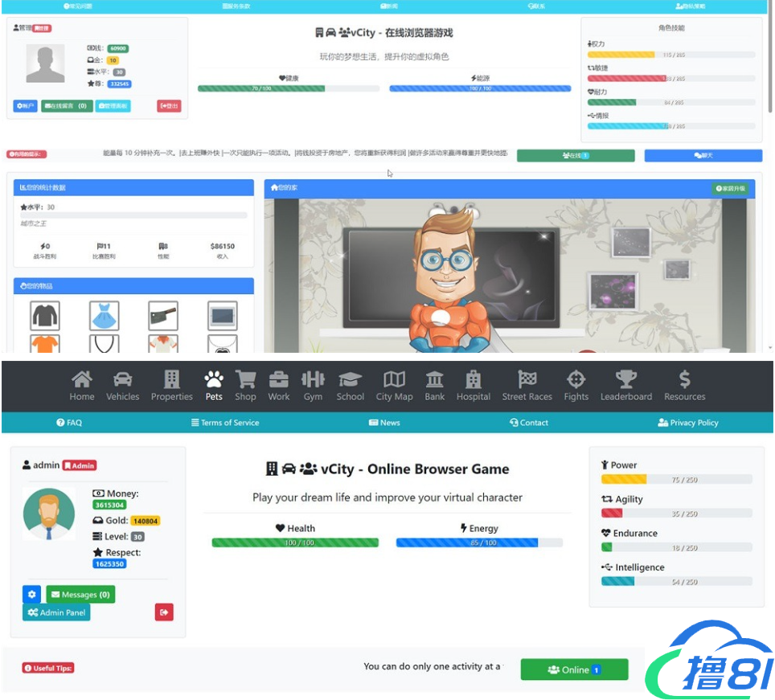
Task: Select the orange t-shirt item
Action: 45,344
